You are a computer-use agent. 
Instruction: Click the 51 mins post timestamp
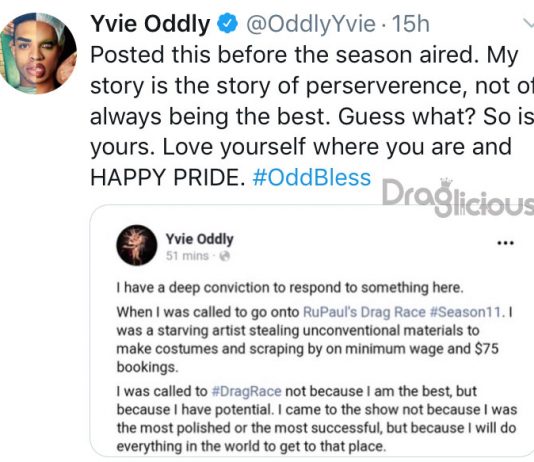pos(187,255)
